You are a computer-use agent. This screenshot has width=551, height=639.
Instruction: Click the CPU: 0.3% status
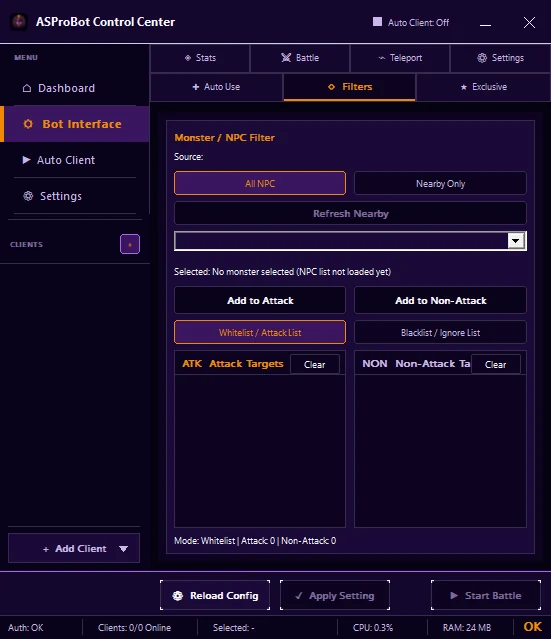[x=373, y=628]
